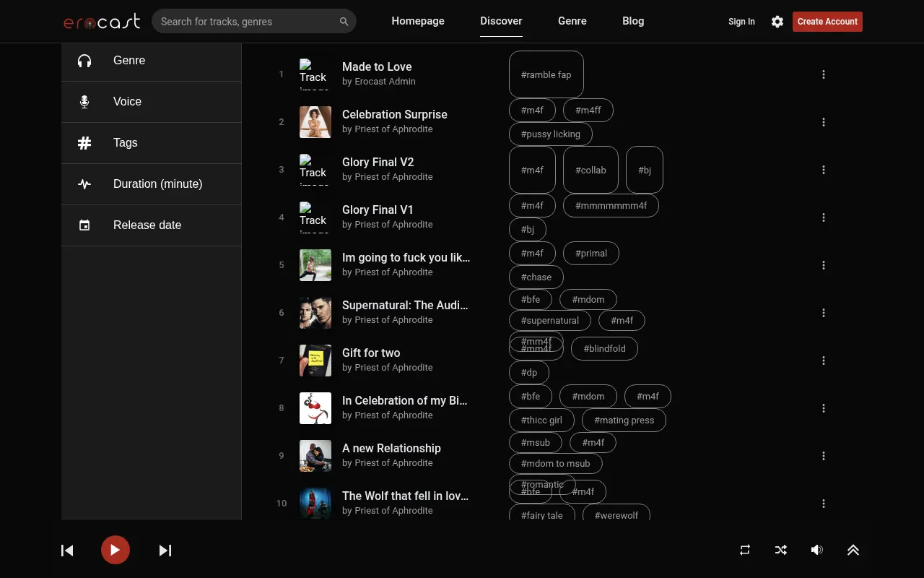Go to the Homepage tab
Image resolution: width=924 pixels, height=578 pixels.
(x=418, y=21)
